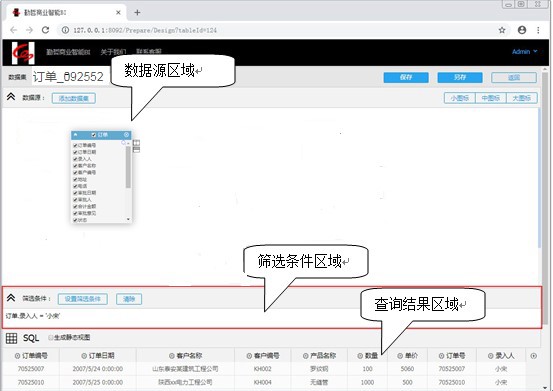Click the 设置筛选条件 button
Viewport: 553px width, 391px height.
click(x=83, y=299)
